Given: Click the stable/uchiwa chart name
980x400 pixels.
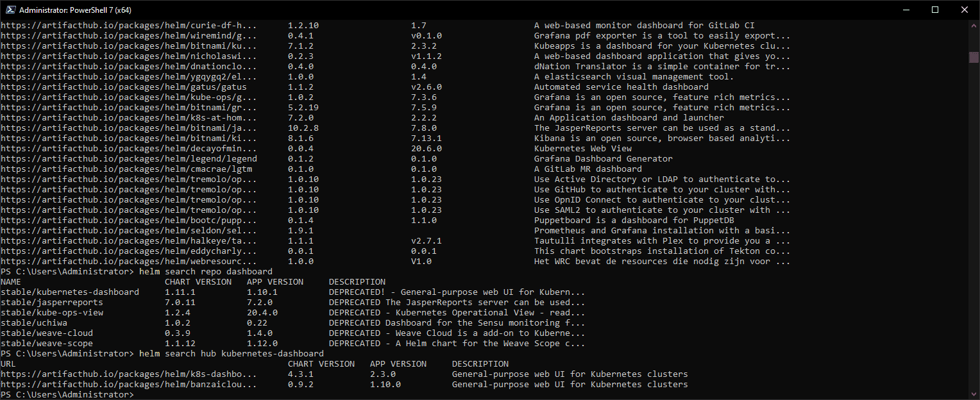Looking at the screenshot, I should tap(33, 323).
